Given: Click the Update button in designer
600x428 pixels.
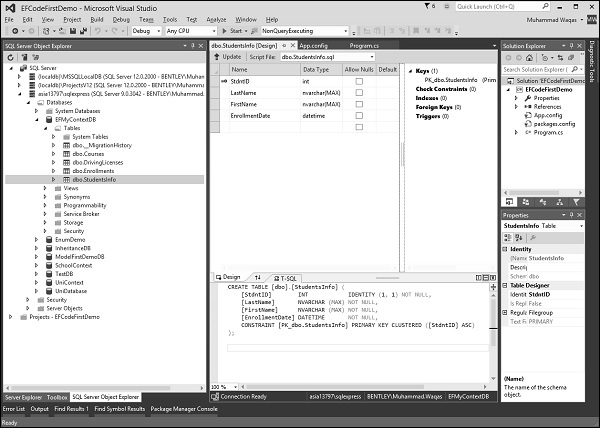Looking at the screenshot, I should [231, 57].
